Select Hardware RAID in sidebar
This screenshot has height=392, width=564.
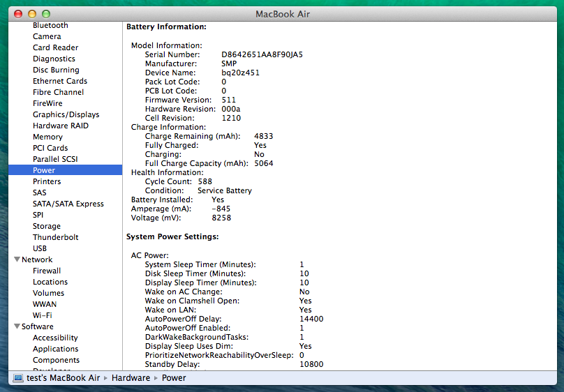point(61,126)
